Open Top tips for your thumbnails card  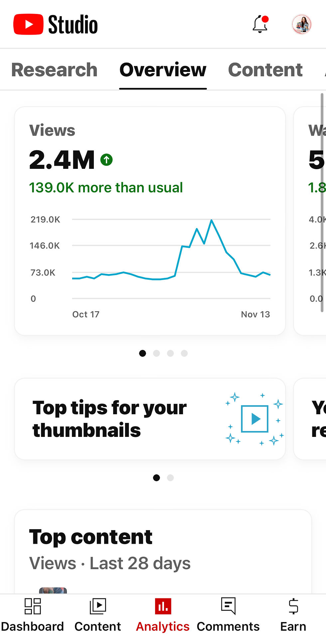pos(150,419)
